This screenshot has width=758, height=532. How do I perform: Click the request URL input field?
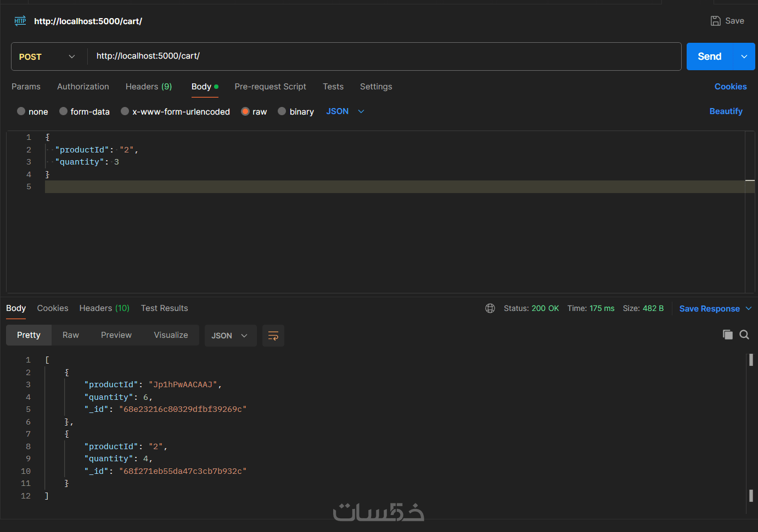point(384,56)
